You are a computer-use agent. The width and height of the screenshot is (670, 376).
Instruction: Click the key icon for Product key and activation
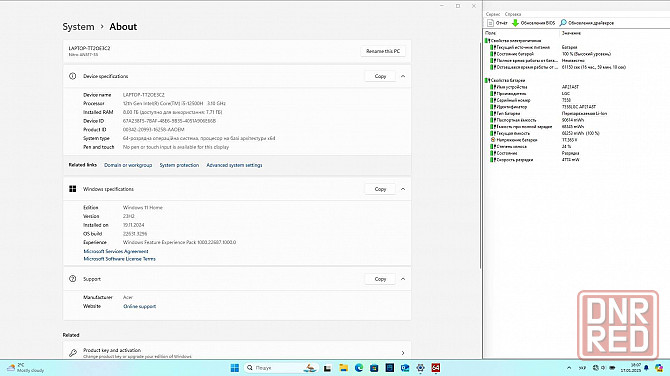tap(73, 353)
